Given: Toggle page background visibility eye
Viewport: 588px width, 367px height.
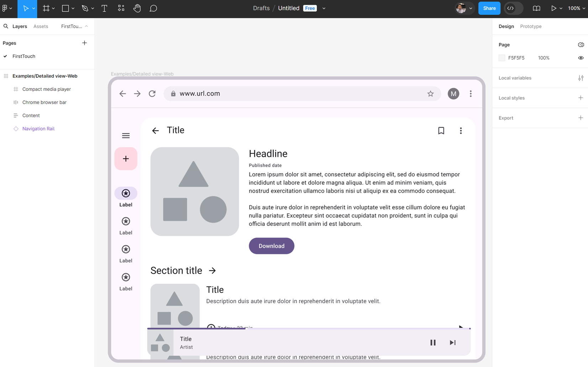Looking at the screenshot, I should tap(581, 58).
